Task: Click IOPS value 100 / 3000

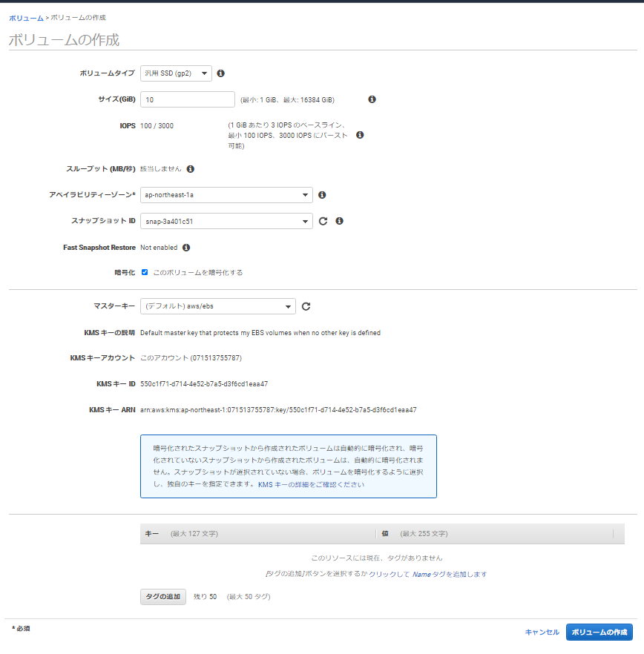Action: [157, 126]
